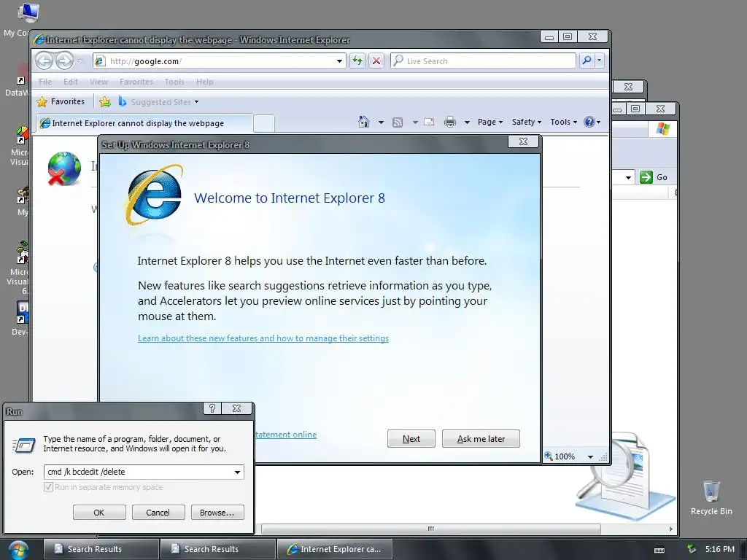Click the Live Search input box

[x=483, y=61]
